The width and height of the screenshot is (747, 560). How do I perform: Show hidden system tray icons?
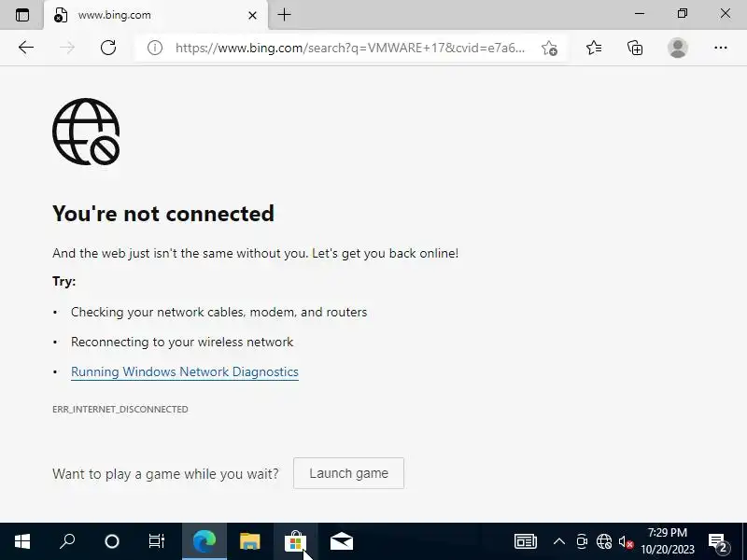coord(558,541)
